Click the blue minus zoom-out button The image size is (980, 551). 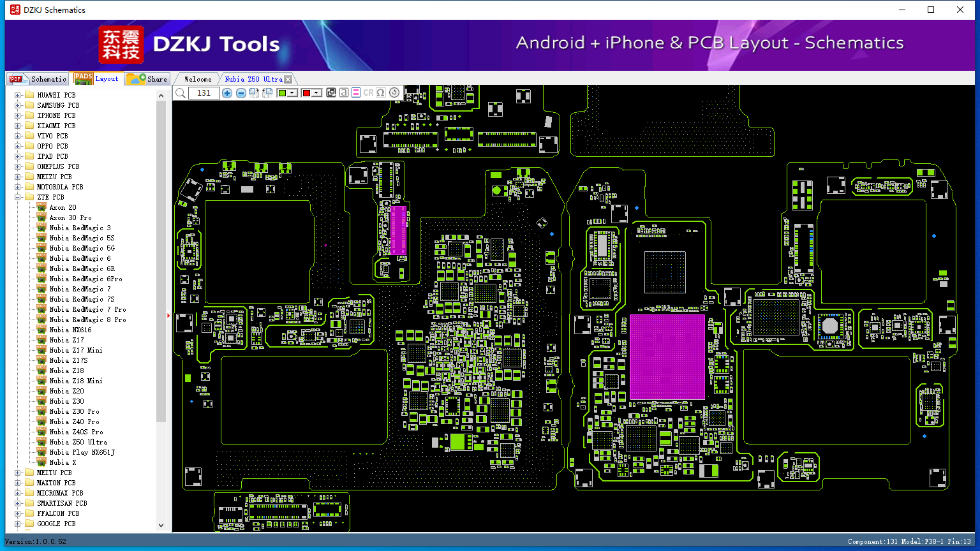point(241,93)
